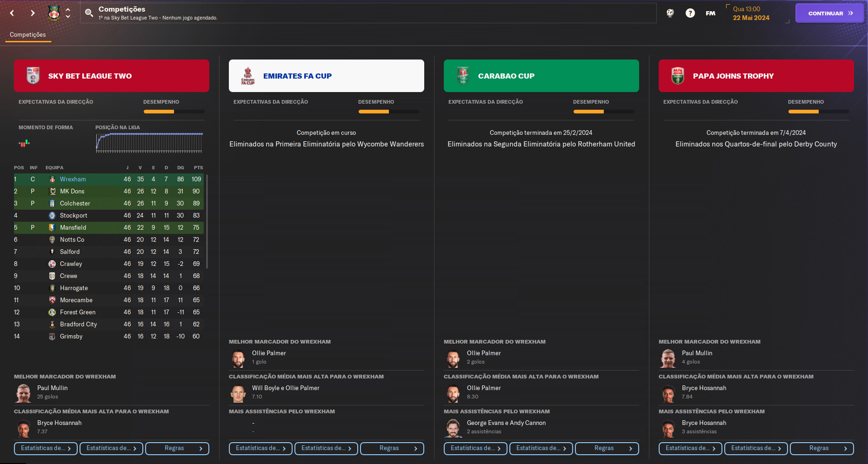Click the MK Dons badge
The width and height of the screenshot is (868, 464).
pos(52,192)
